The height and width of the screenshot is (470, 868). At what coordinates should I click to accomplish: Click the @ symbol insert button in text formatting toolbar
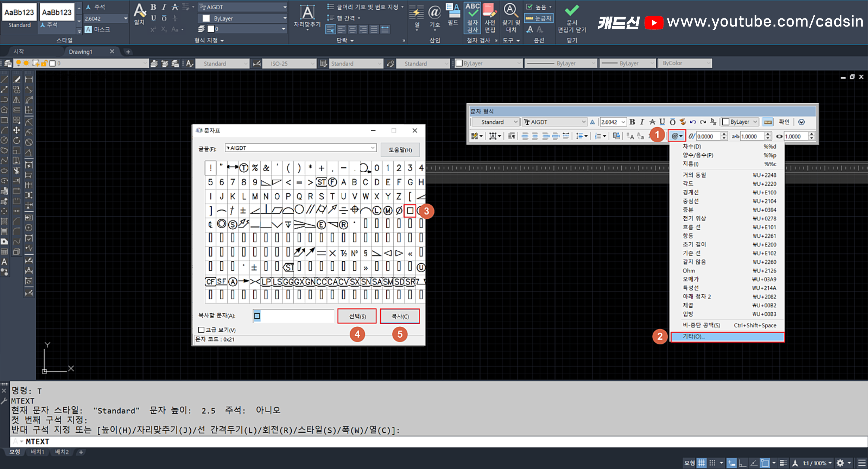point(675,136)
